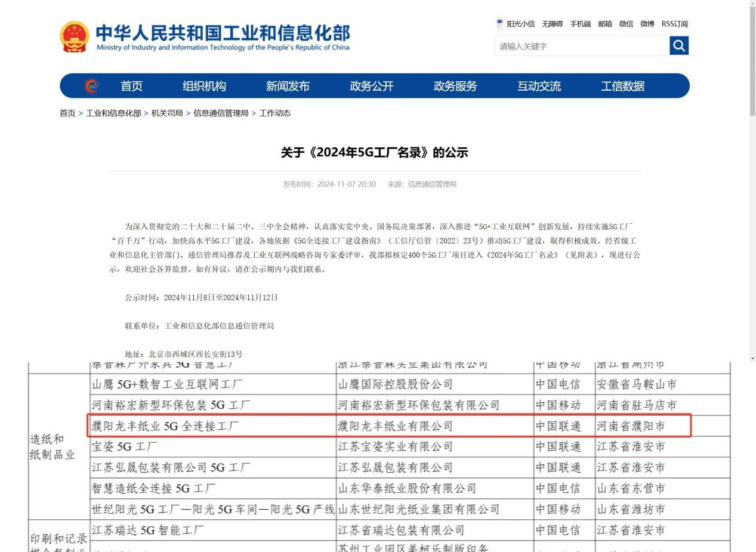756x552 pixels.
Task: Select the 工信数据 menu item
Action: click(x=622, y=86)
